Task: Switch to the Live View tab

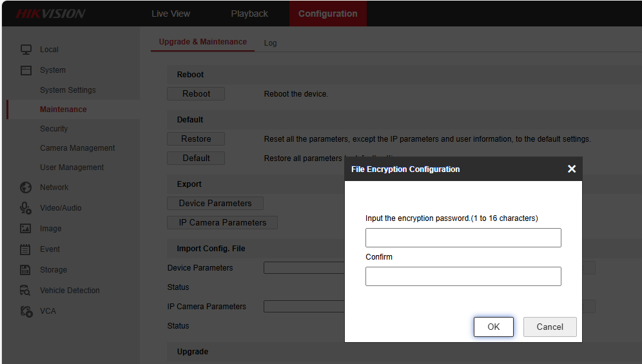Action: [171, 14]
